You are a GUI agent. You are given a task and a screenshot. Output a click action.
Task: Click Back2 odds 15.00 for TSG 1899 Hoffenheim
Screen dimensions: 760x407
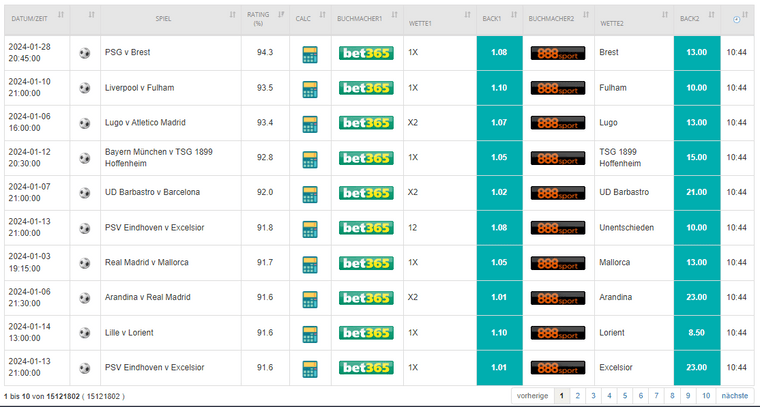point(697,157)
